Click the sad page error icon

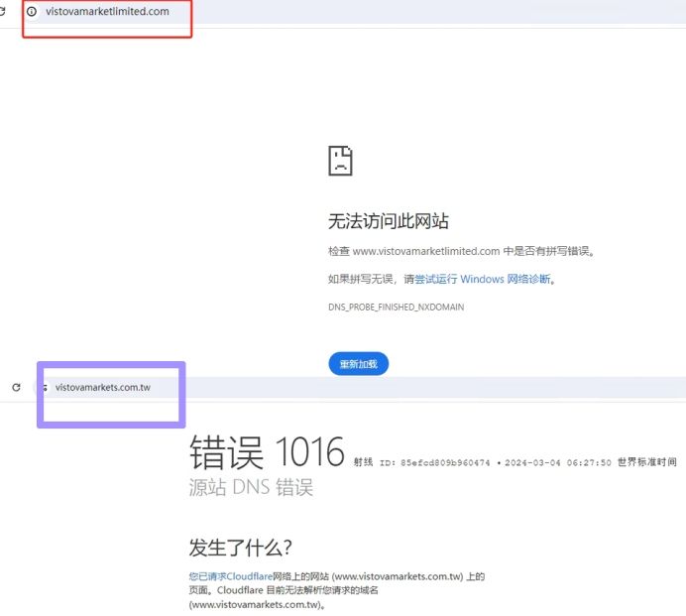340,161
